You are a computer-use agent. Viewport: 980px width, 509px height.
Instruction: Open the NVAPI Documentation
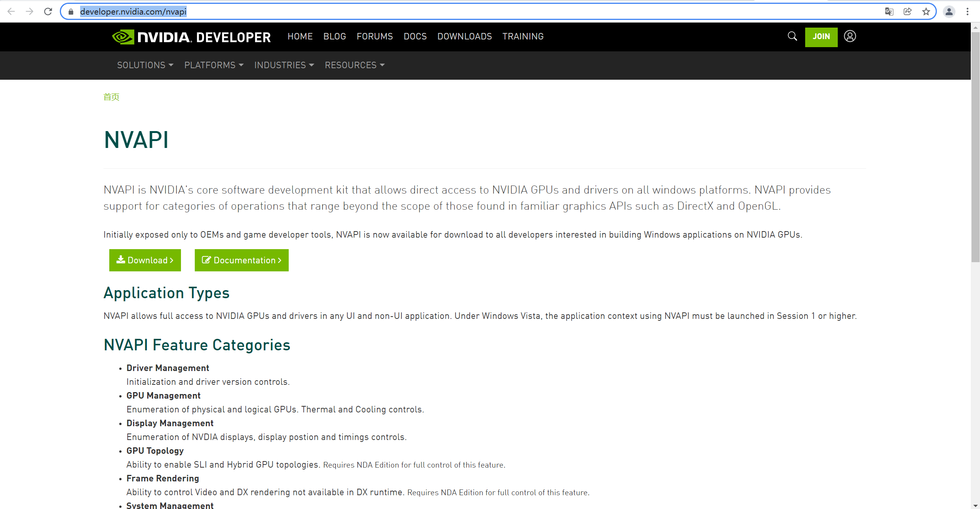tap(241, 260)
